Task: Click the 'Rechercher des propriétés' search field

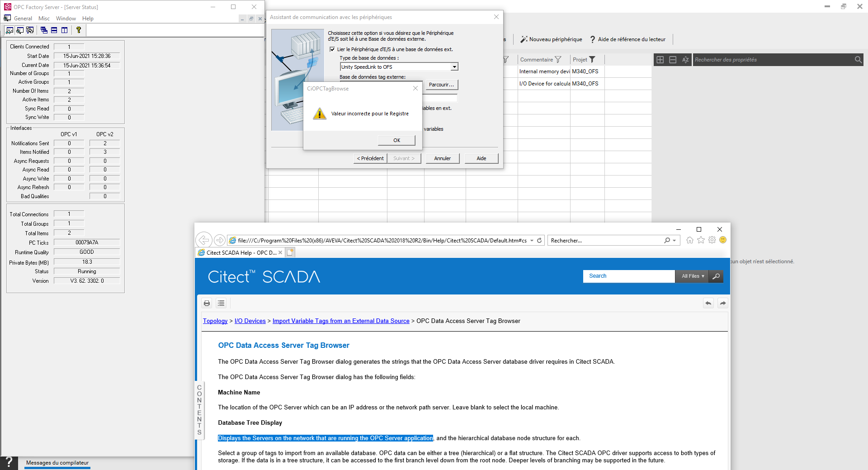Action: [x=773, y=60]
